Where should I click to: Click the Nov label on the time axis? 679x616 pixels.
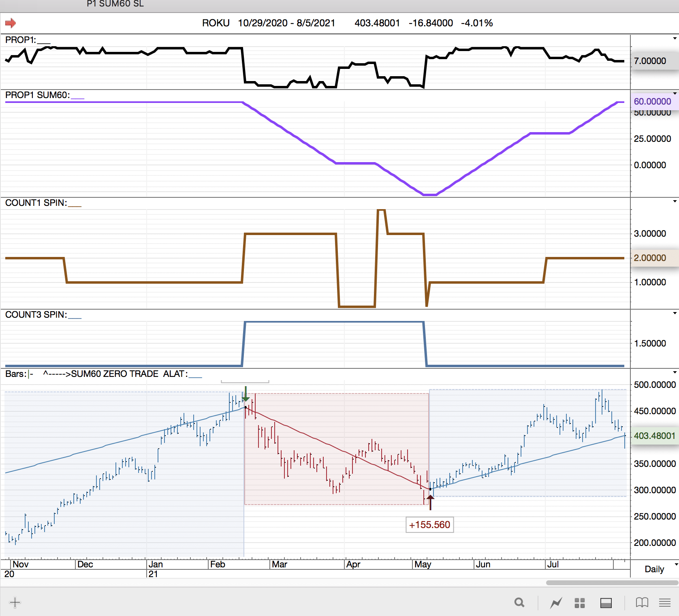(21, 564)
